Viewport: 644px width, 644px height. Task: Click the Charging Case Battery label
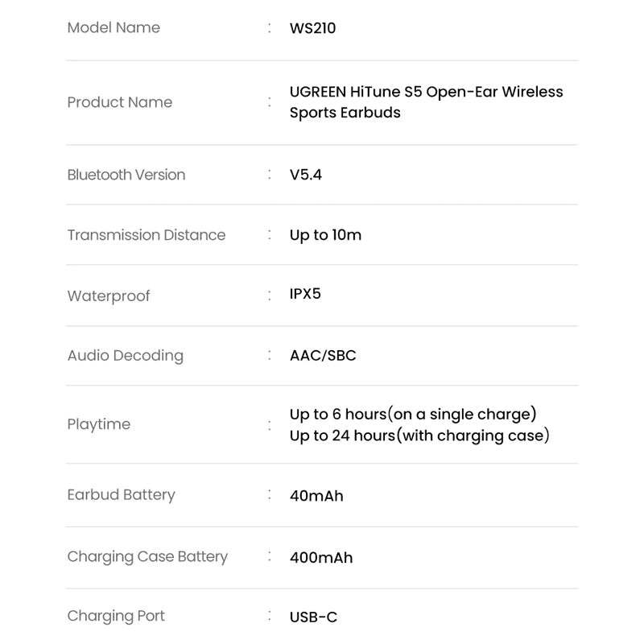[147, 557]
